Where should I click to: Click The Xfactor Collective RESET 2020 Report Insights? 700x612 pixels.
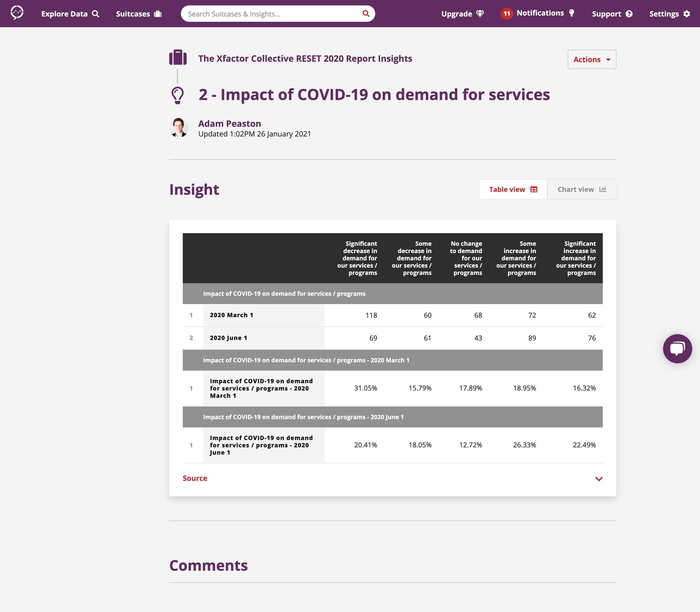pos(305,58)
